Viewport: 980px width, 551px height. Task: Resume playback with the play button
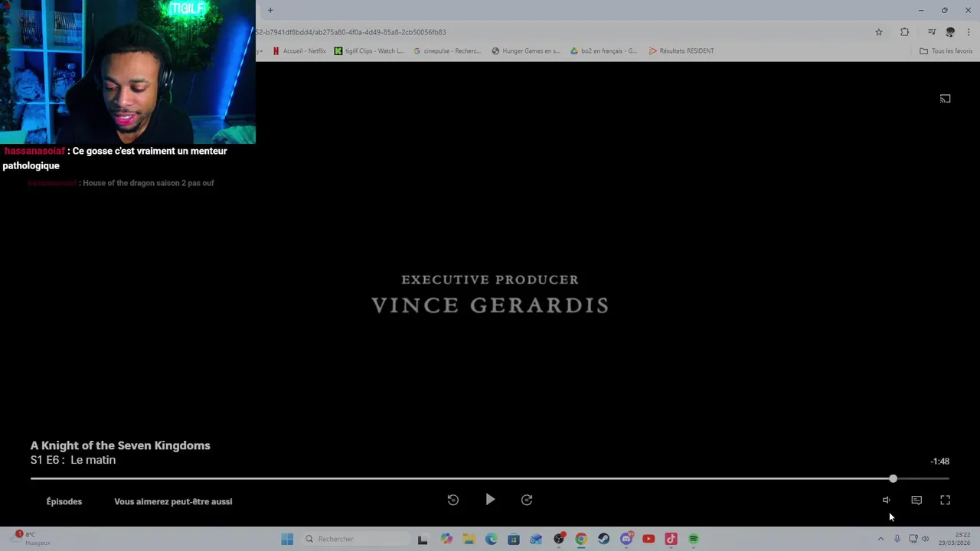[x=490, y=500]
